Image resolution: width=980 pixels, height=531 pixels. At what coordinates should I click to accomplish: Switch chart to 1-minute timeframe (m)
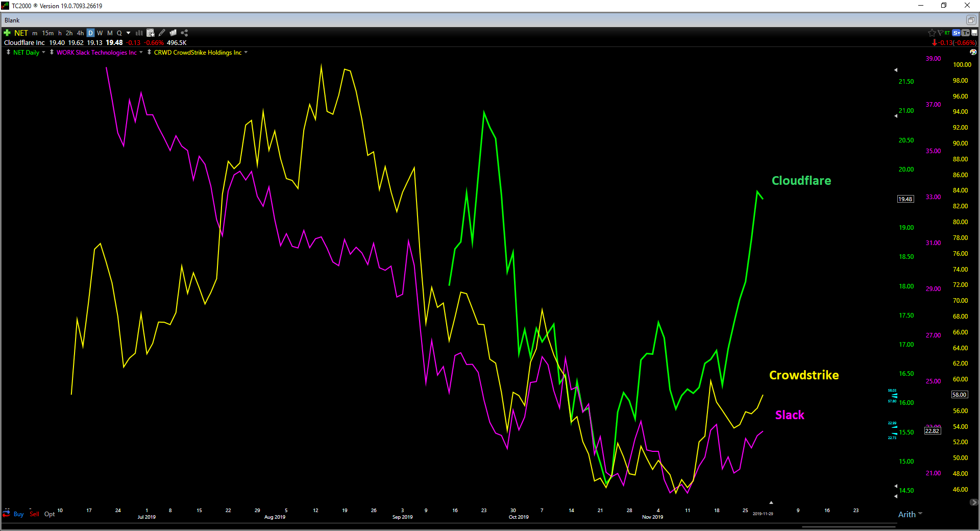point(35,33)
